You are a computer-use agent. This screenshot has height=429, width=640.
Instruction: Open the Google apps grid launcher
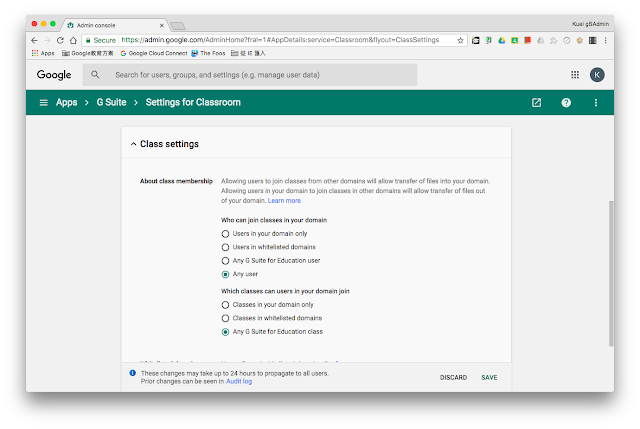click(575, 75)
